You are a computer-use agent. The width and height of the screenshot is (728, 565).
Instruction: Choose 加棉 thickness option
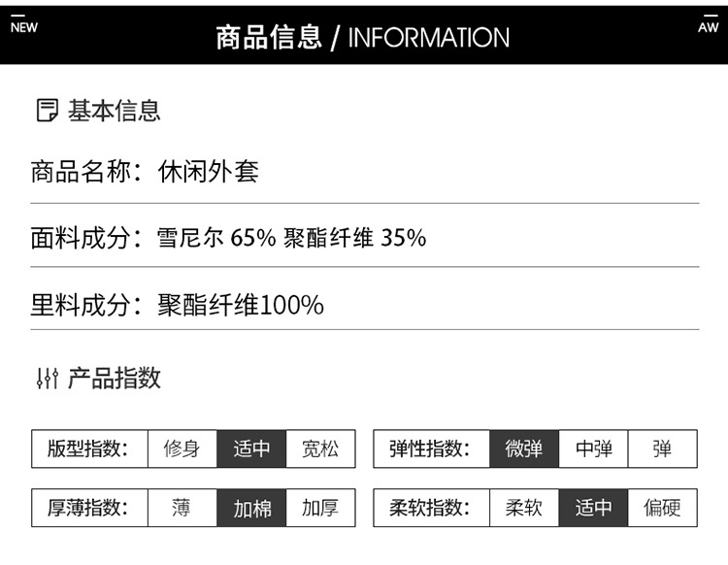[x=251, y=507]
